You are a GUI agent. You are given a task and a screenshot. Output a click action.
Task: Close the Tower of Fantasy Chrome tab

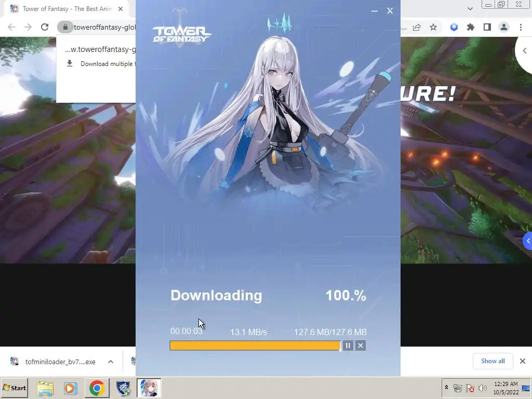click(x=121, y=9)
